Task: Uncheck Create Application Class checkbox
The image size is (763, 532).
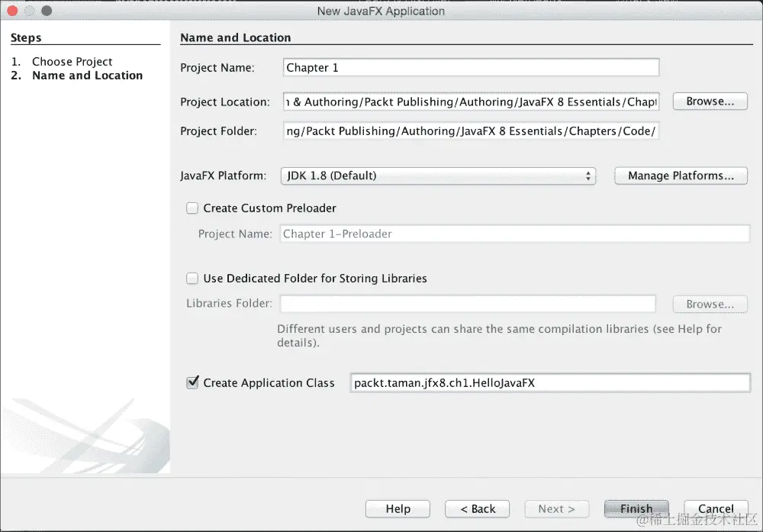Action: 193,382
